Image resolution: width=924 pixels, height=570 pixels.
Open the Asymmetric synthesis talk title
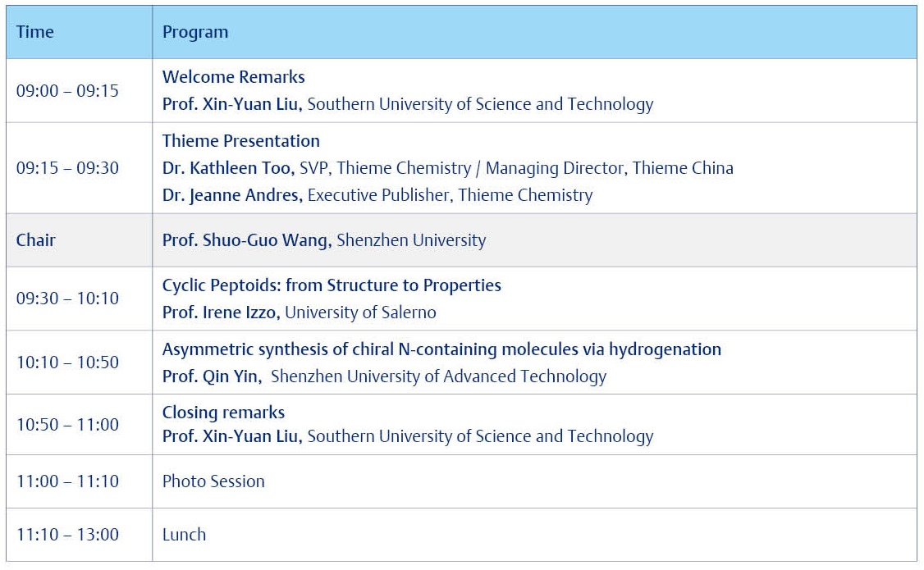pyautogui.click(x=441, y=349)
